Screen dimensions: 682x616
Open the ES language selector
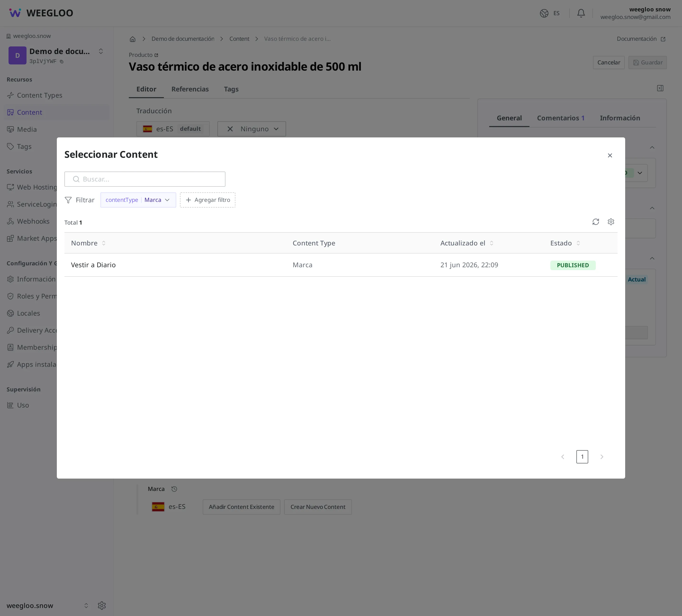(549, 13)
